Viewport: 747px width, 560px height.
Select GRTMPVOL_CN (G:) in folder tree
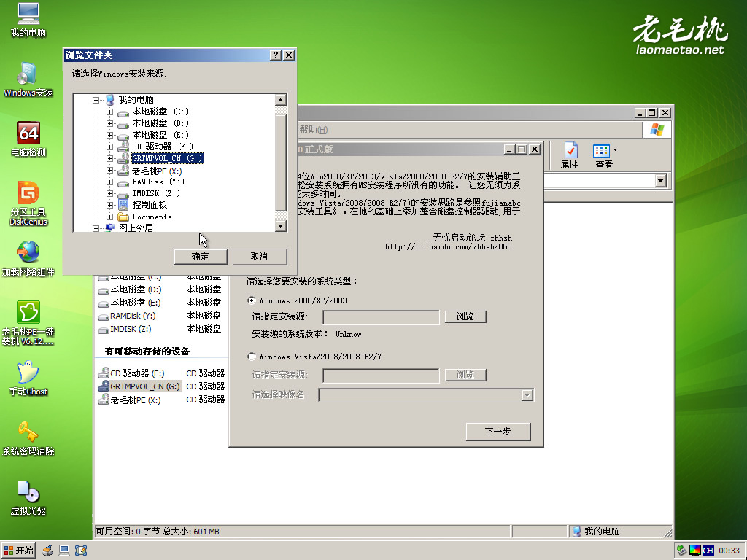point(168,158)
